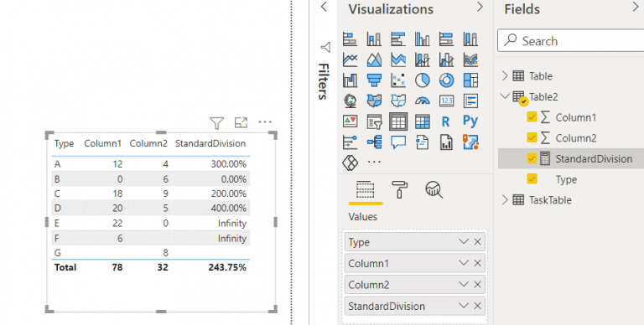Uncheck the Type field checkbox
This screenshot has width=644, height=325.
coord(532,179)
